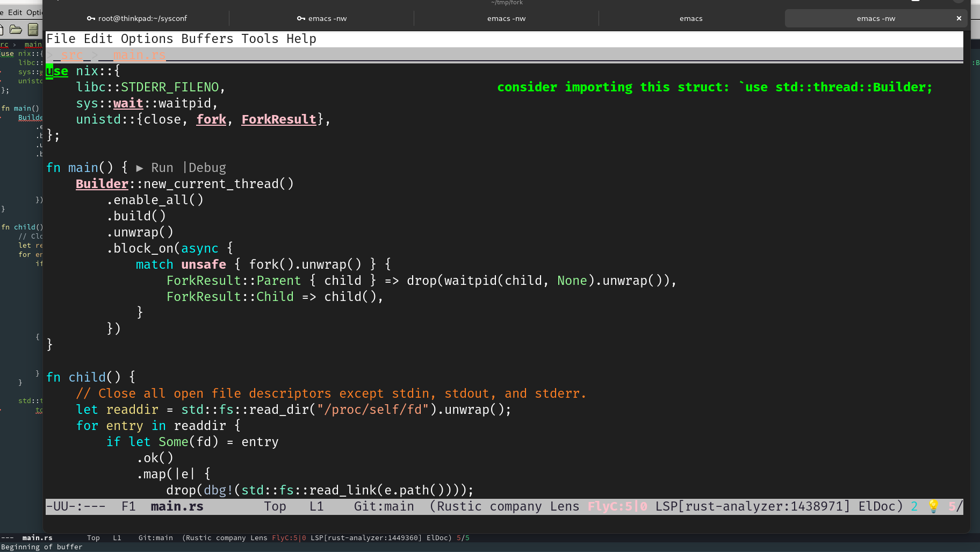
Task: Click 'fn main()' function definition line
Action: (87, 168)
